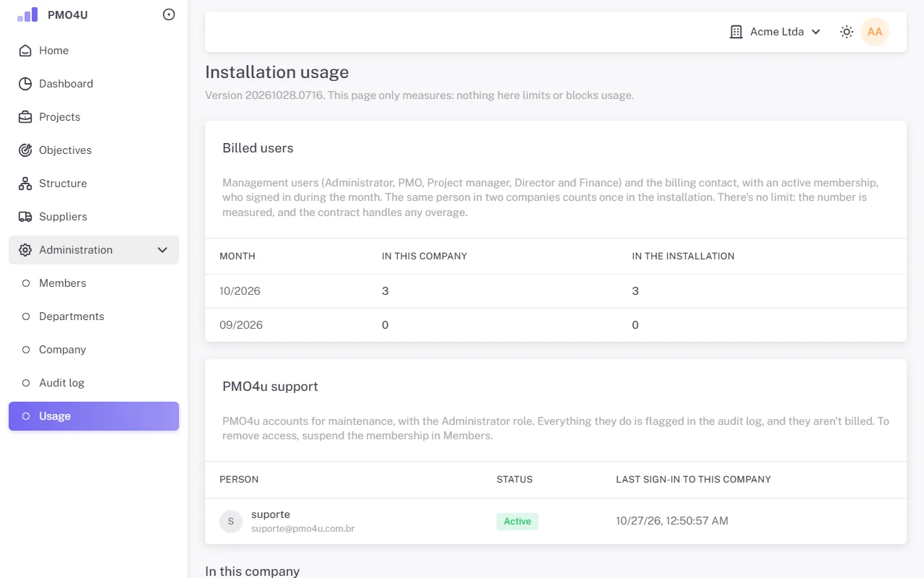This screenshot has height=578, width=924.
Task: Click the company building icon
Action: (x=736, y=32)
